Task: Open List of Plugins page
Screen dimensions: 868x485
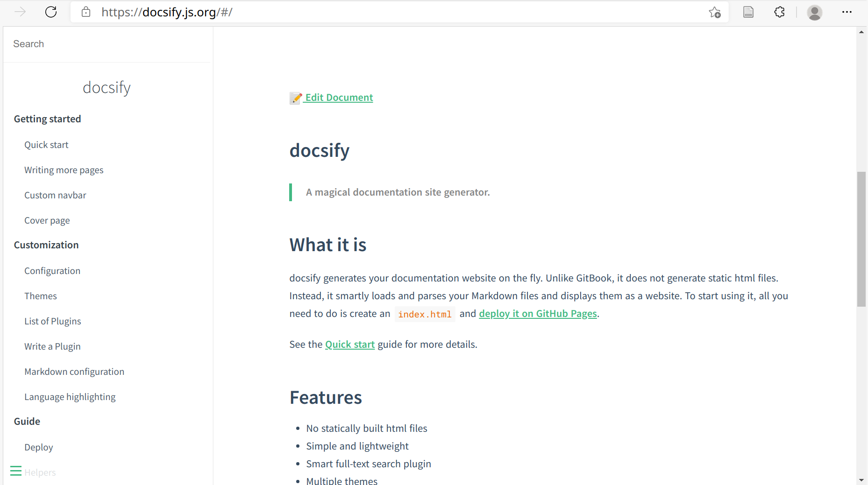Action: point(53,321)
